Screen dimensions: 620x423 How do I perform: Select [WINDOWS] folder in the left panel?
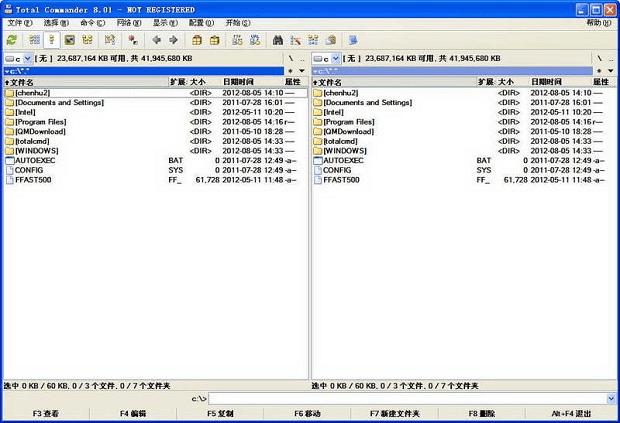click(156, 151)
